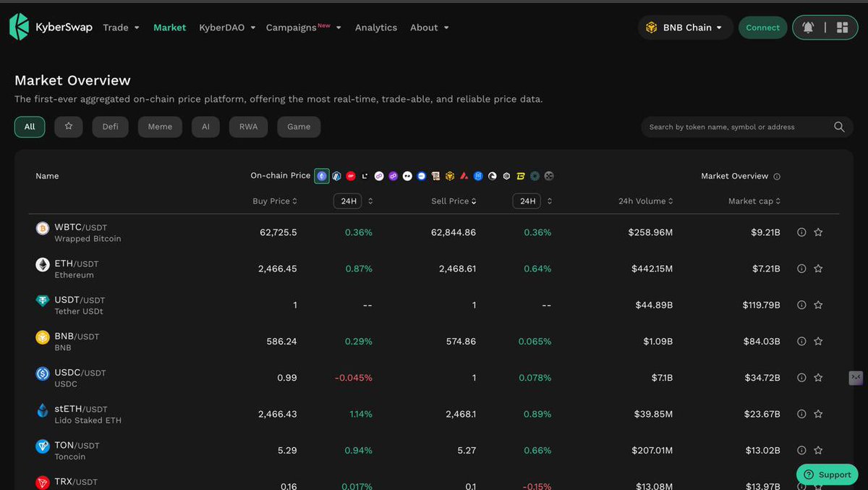This screenshot has height=490, width=868.
Task: Switch to the Meme category tab
Action: click(x=160, y=126)
